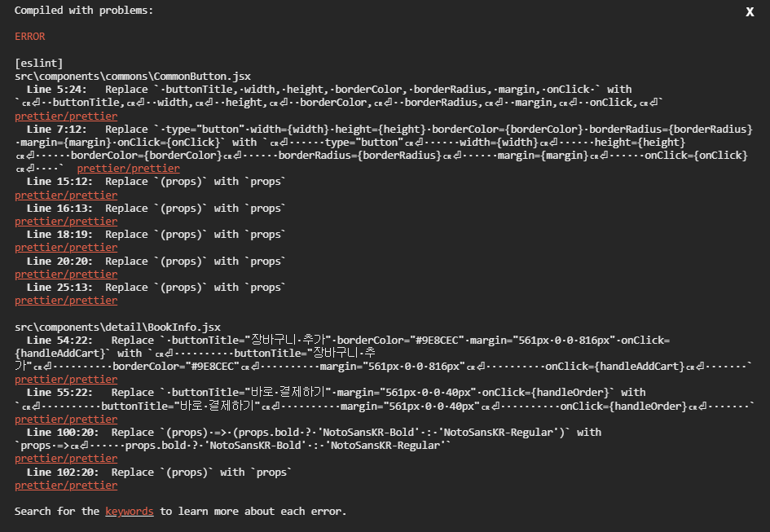The width and height of the screenshot is (770, 532).
Task: Open prettier/prettier link under Line 18:19
Action: click(66, 248)
